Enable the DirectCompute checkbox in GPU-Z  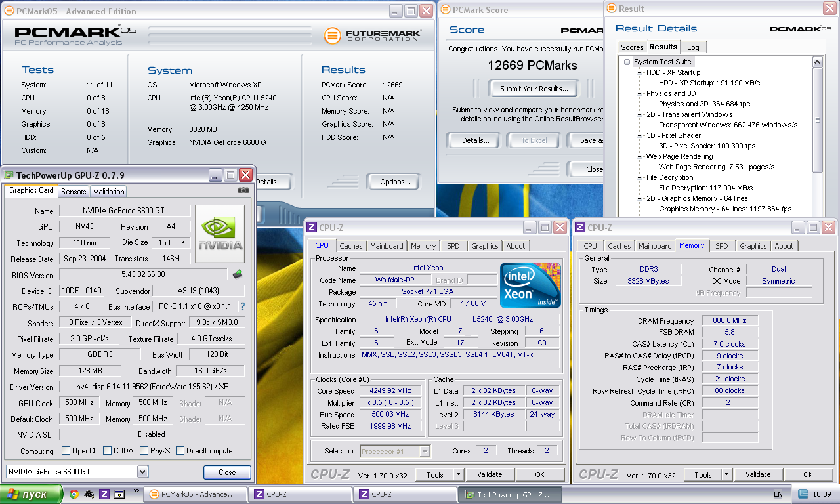(x=180, y=451)
